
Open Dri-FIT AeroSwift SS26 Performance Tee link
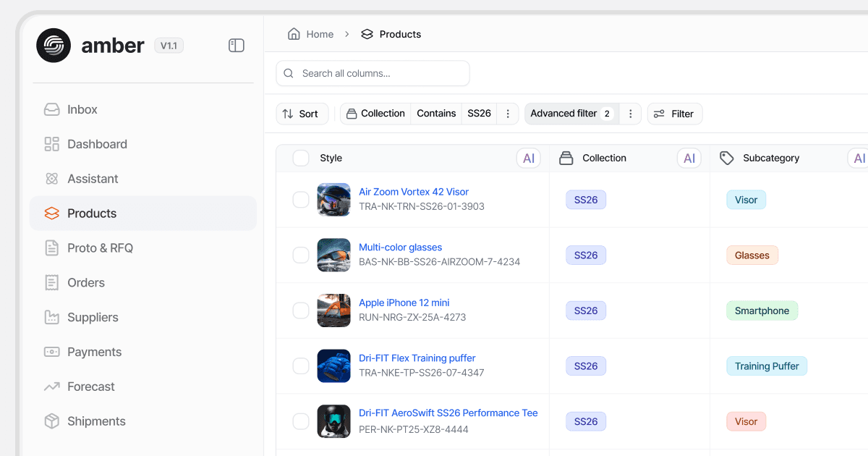pyautogui.click(x=448, y=413)
